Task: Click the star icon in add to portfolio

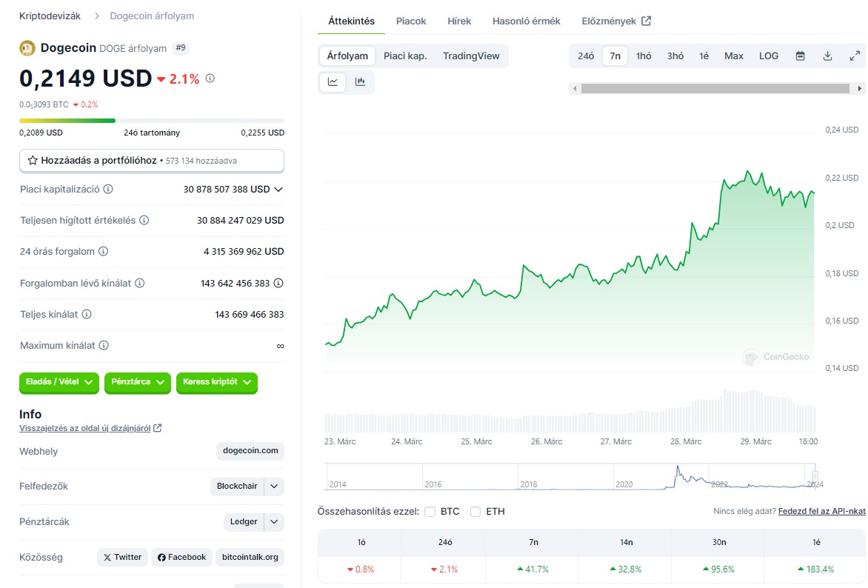Action: (x=33, y=161)
